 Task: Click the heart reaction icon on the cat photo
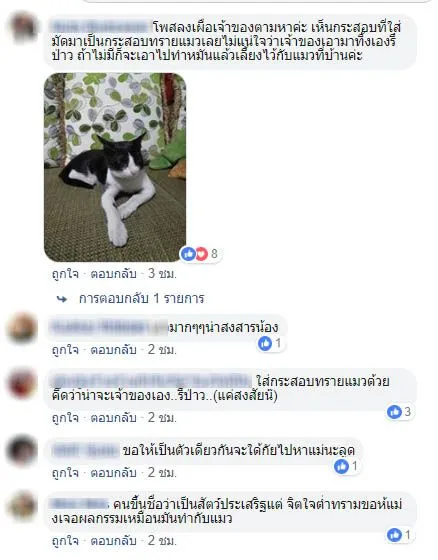tap(201, 254)
